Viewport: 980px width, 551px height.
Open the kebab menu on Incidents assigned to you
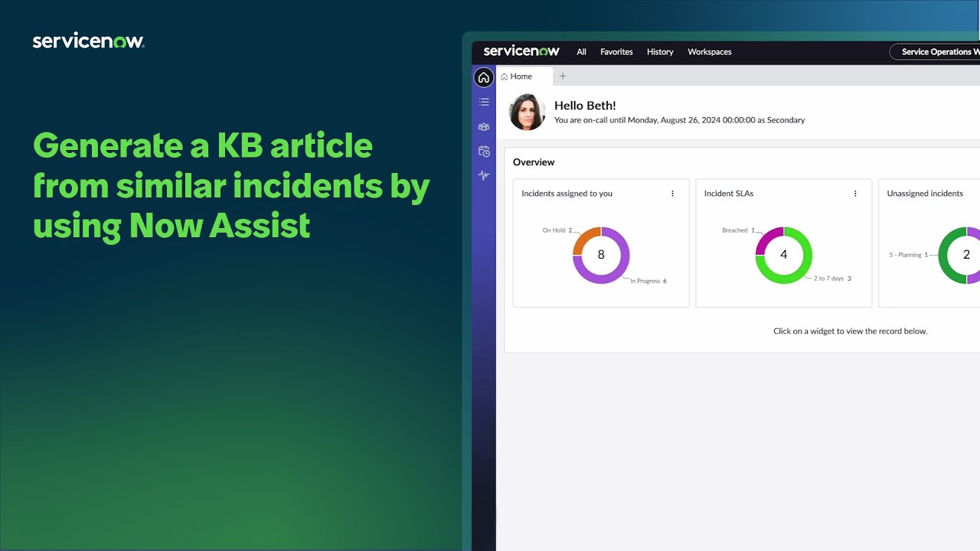click(672, 194)
